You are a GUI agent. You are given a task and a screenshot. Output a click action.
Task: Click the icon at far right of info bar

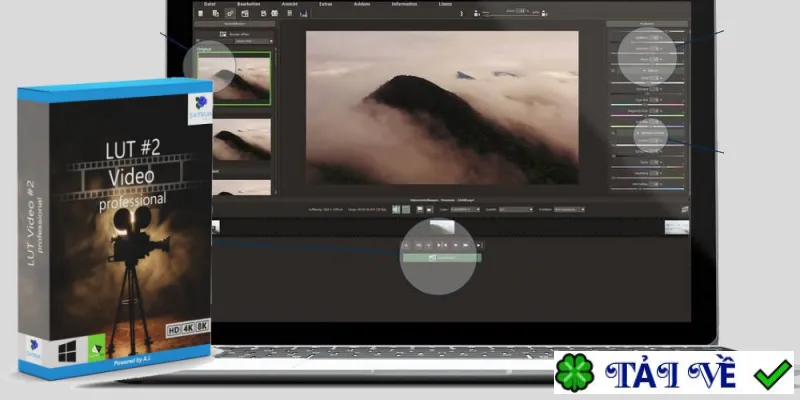tap(685, 209)
